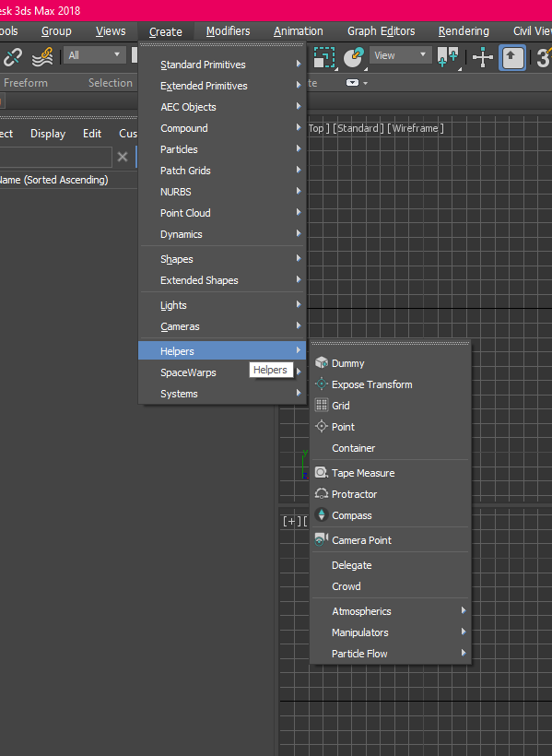The width and height of the screenshot is (552, 756).
Task: Open the Graph Editors menu
Action: coord(381,31)
